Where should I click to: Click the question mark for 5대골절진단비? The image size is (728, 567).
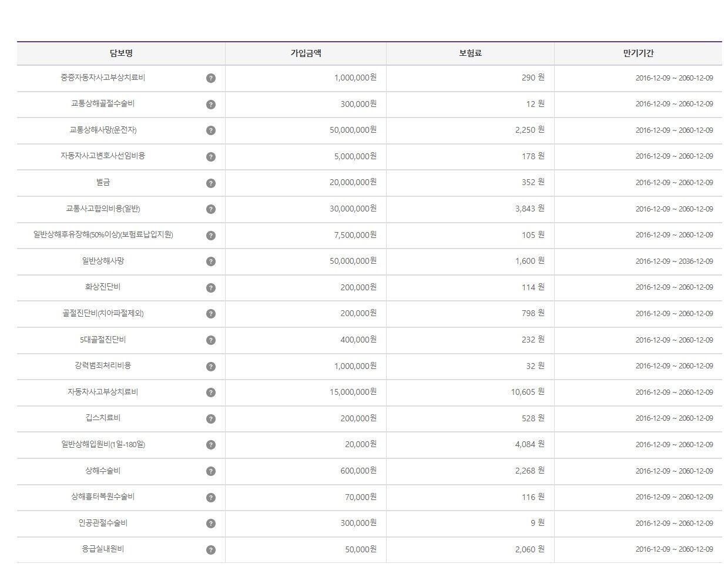click(x=211, y=340)
